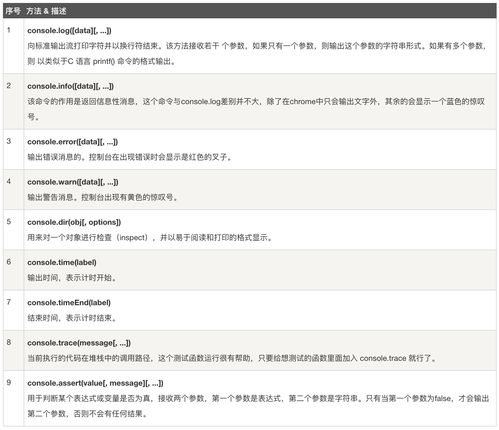Click row number 1 in 序号 column

point(9,30)
